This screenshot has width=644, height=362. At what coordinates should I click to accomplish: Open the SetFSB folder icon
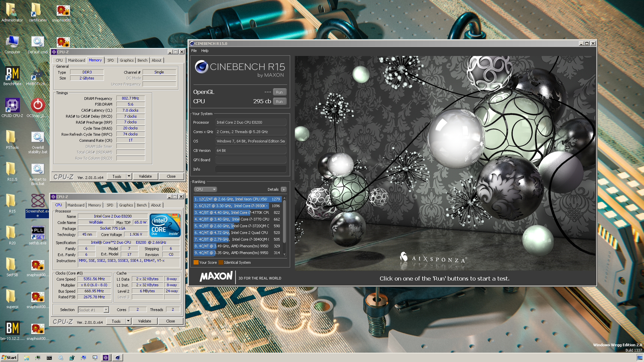tap(12, 267)
